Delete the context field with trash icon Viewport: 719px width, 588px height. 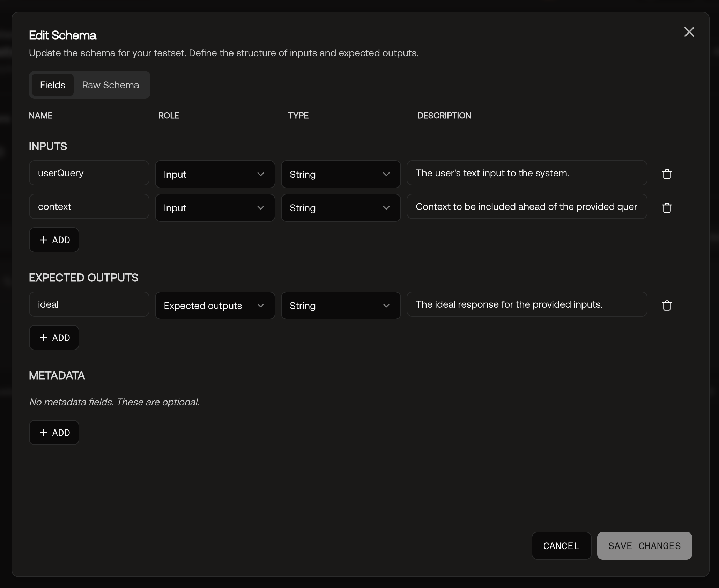[667, 208]
